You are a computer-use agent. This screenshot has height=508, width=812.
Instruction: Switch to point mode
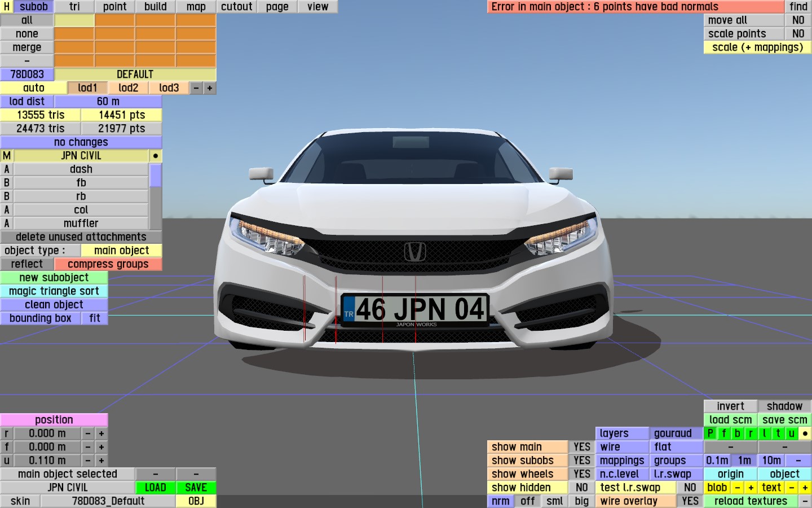(115, 7)
